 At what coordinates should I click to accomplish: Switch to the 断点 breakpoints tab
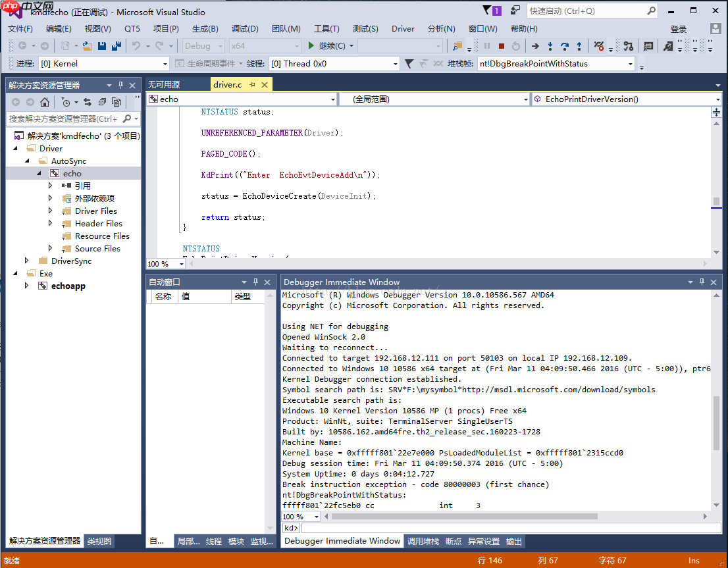(455, 541)
